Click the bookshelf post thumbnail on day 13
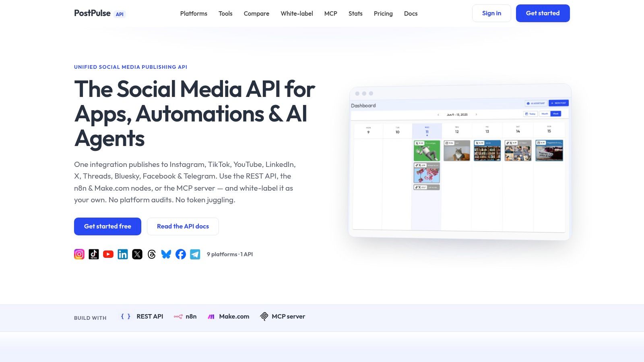 [x=487, y=150]
